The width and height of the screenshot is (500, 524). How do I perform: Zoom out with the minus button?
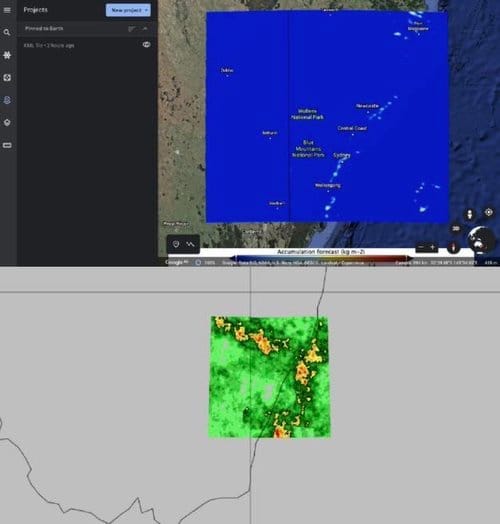(x=421, y=247)
